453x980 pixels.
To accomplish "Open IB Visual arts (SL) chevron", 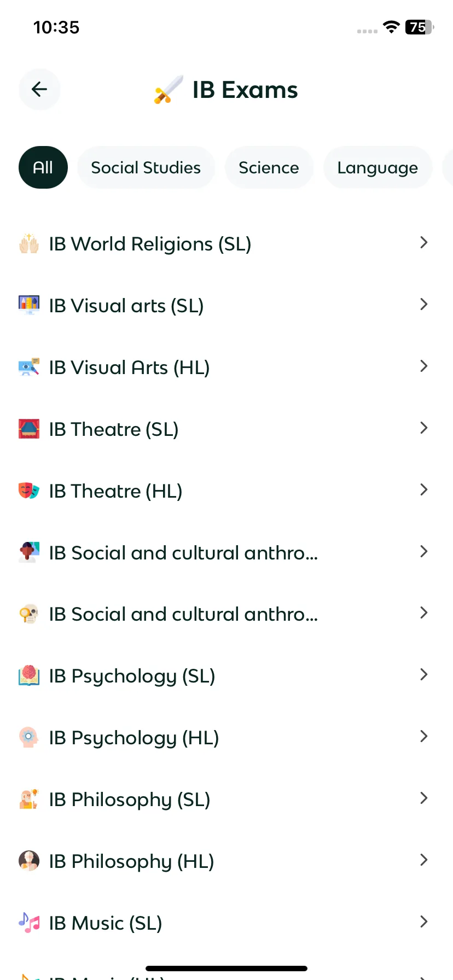I will coord(423,305).
